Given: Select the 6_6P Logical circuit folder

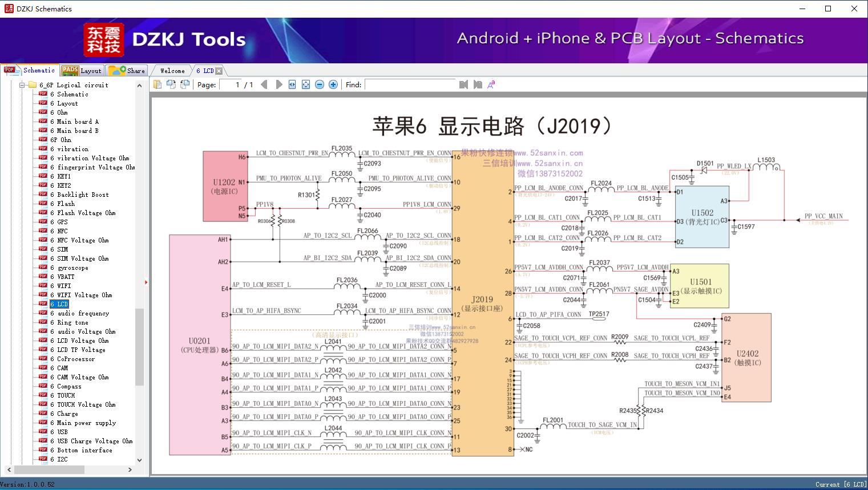Looking at the screenshot, I should tap(74, 85).
